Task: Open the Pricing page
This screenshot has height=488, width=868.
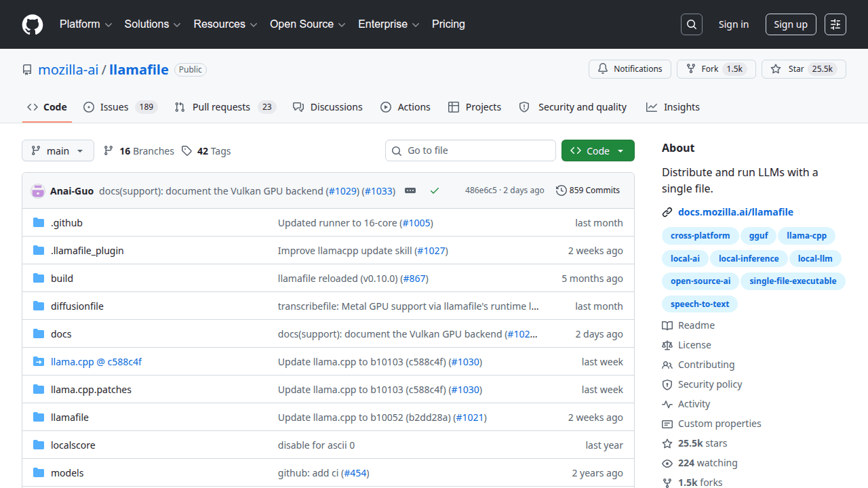Action: (x=448, y=24)
